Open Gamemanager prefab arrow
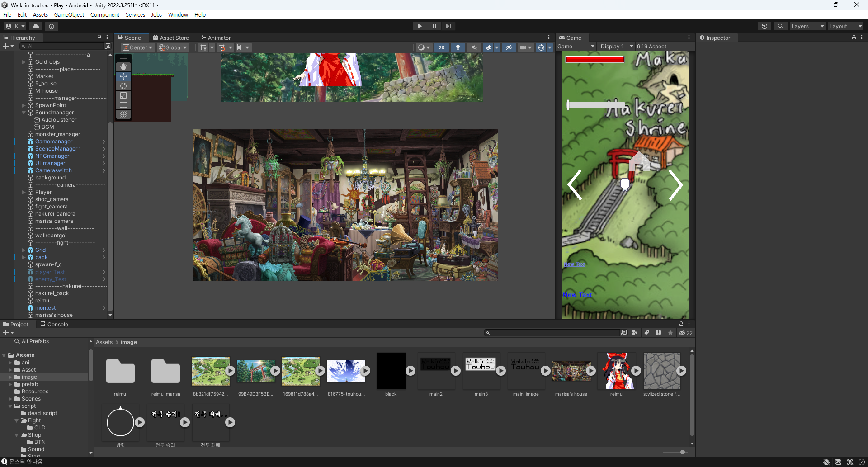Screen dimensions: 868x467 (x=104, y=142)
